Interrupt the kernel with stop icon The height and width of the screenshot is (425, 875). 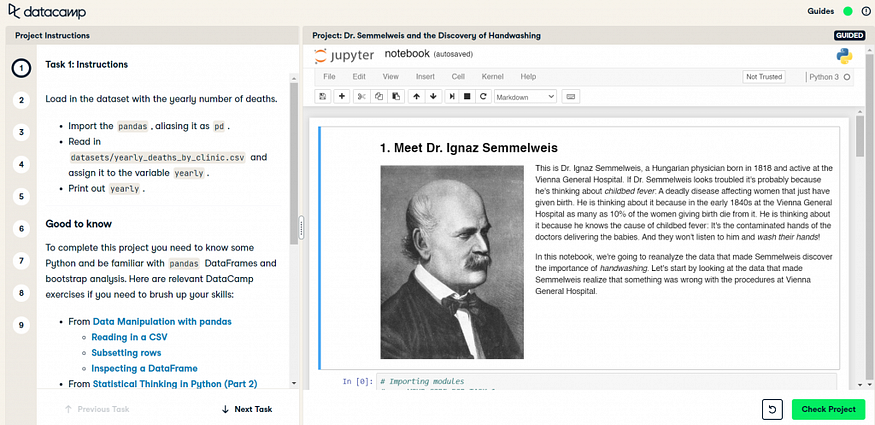tap(467, 96)
